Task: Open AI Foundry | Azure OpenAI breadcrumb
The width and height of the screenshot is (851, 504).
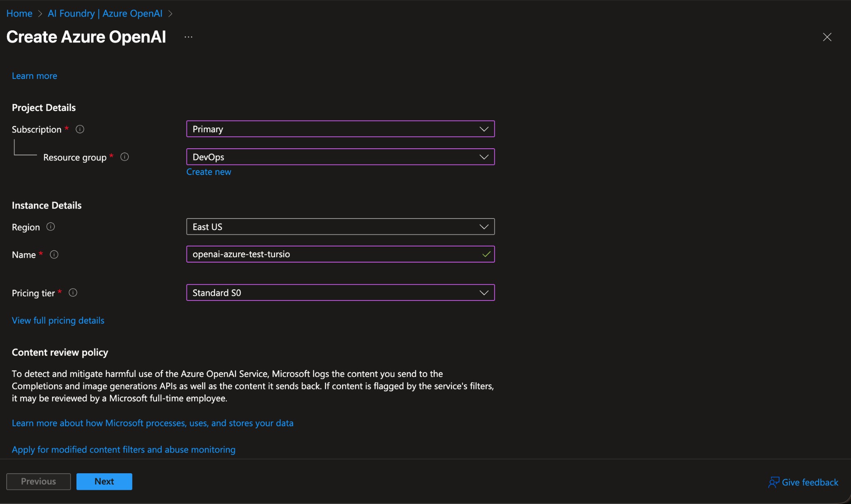Action: [x=105, y=13]
